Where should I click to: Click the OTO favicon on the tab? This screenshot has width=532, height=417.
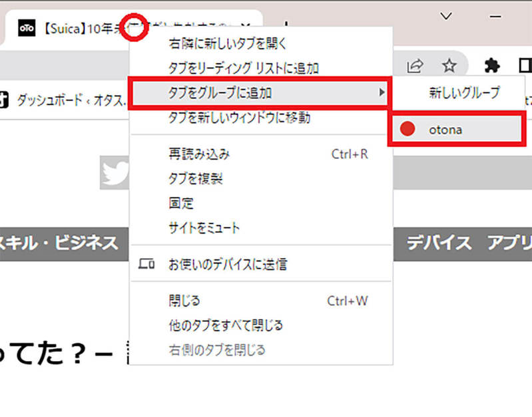pos(27,28)
